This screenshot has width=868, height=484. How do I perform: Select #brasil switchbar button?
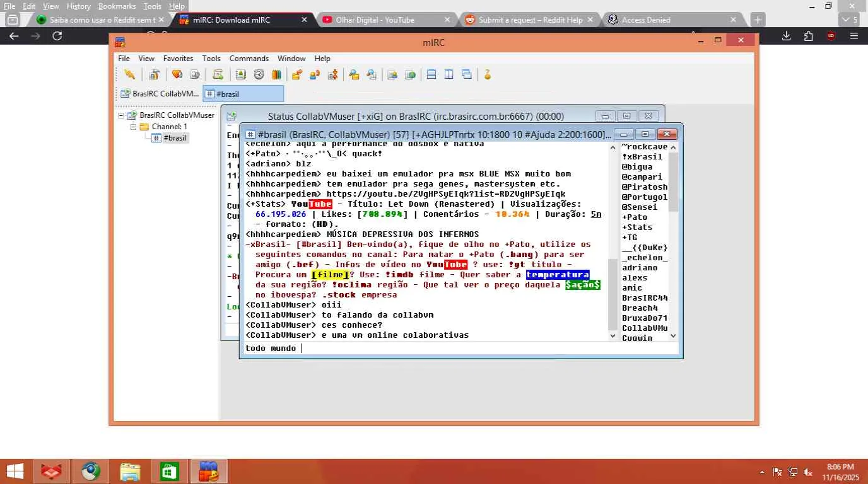click(243, 94)
